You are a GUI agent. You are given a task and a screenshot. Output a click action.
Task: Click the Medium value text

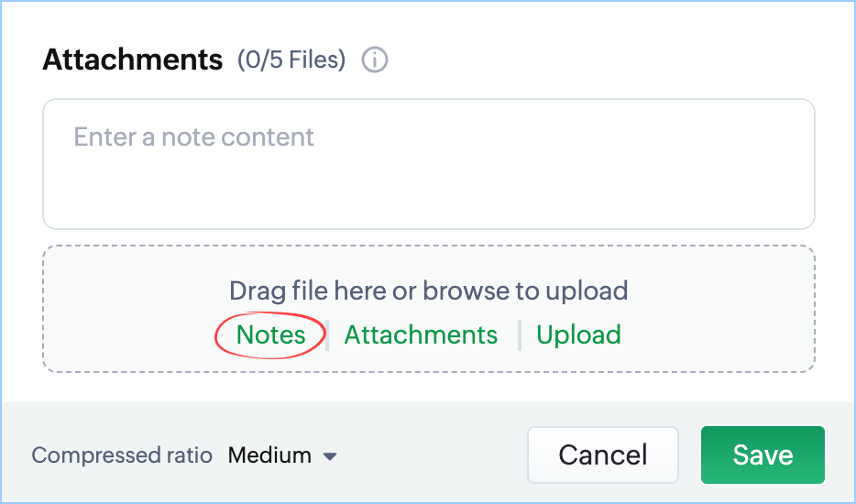click(x=269, y=455)
